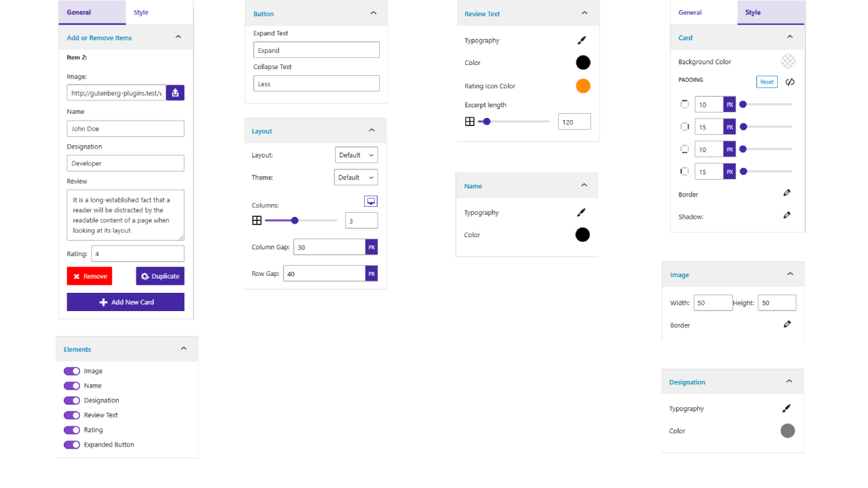Open the gray Designation color swatch
This screenshot has width=868, height=488.
pos(787,431)
